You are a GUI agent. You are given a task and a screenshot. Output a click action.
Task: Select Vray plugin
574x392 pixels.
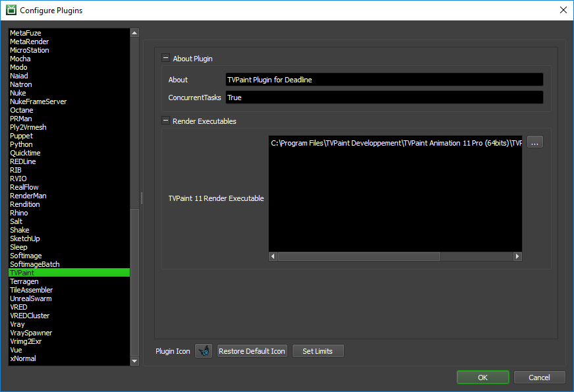pos(69,324)
